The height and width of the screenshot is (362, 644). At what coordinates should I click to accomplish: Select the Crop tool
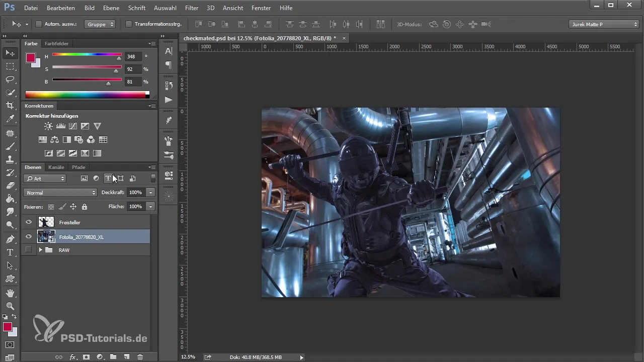click(x=10, y=106)
